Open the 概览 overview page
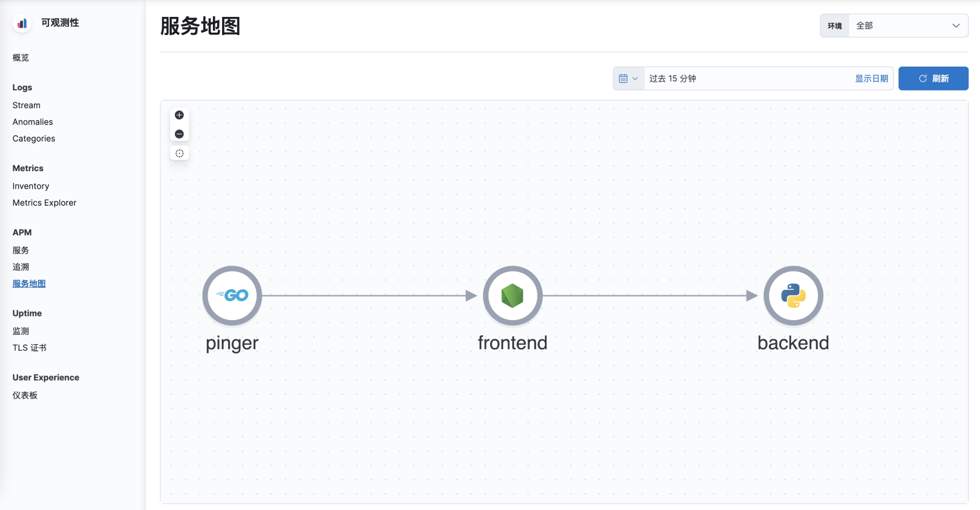 coord(21,57)
